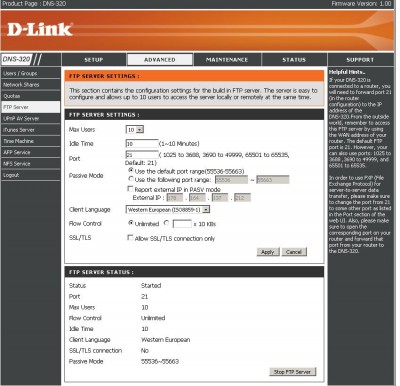Click first External IP octet field
The image size is (400, 386).
[x=174, y=198]
